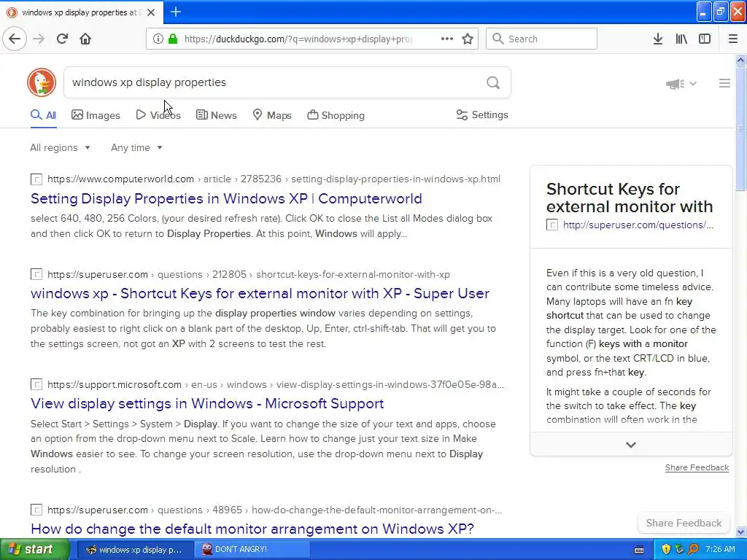Image resolution: width=747 pixels, height=560 pixels.
Task: Open View display settings Microsoft Support result
Action: [207, 403]
